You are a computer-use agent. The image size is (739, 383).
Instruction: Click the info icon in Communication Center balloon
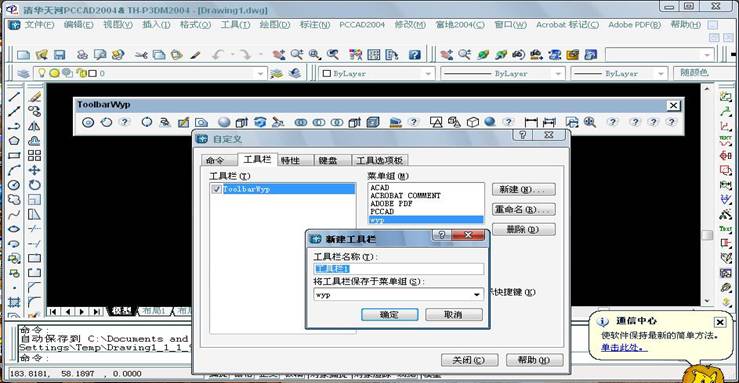point(603,322)
